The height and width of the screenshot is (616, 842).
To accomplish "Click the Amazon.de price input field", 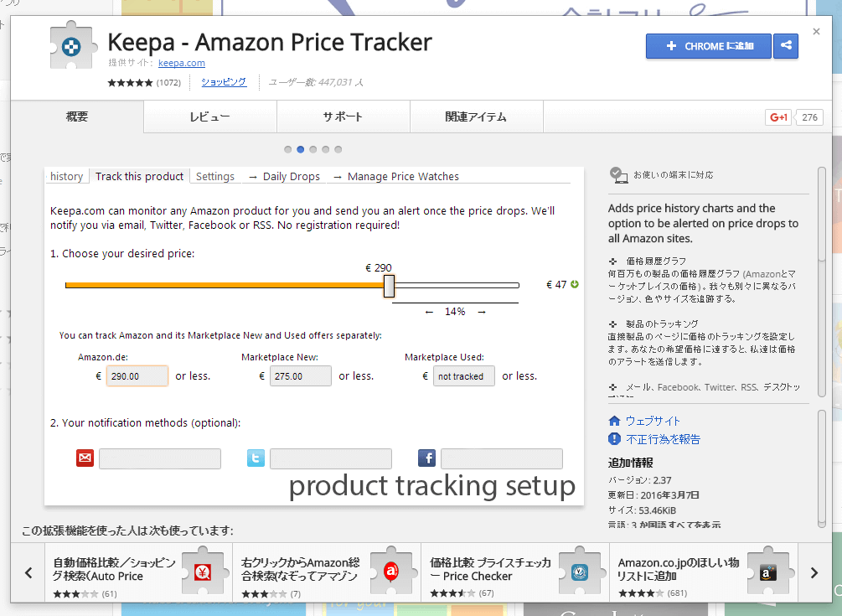I will [137, 376].
